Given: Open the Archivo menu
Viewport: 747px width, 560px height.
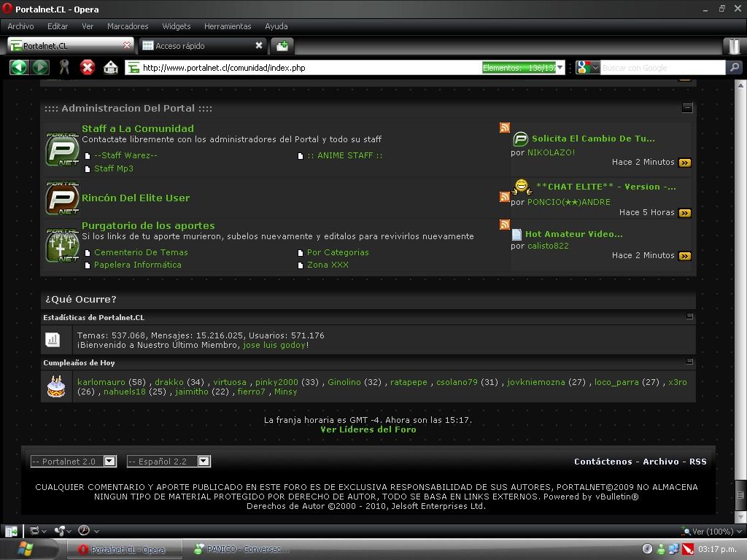Looking at the screenshot, I should 20,26.
